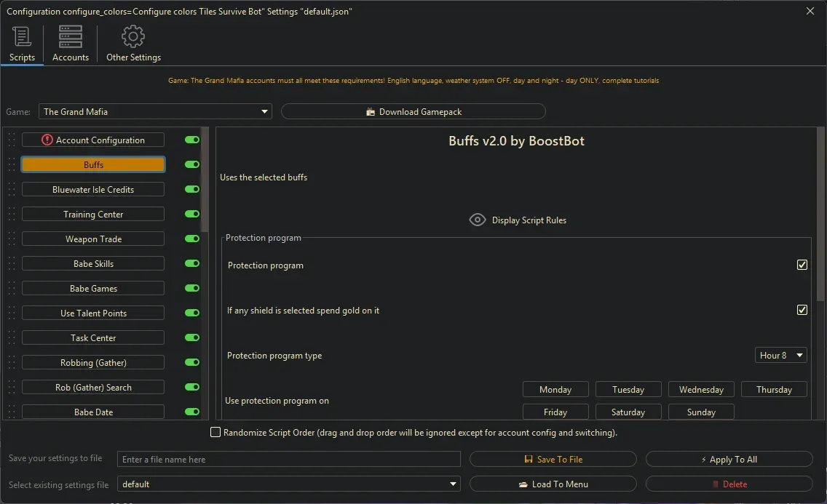The height and width of the screenshot is (504, 827).
Task: Toggle the Bluewater Isle Credits switch
Action: coord(192,189)
